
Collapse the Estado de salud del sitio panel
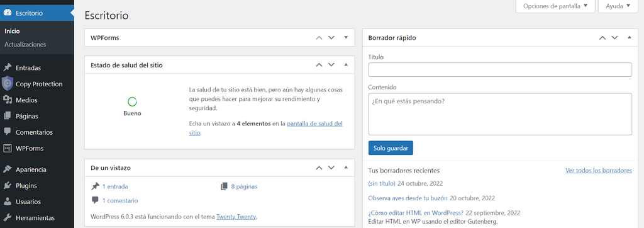click(346, 65)
